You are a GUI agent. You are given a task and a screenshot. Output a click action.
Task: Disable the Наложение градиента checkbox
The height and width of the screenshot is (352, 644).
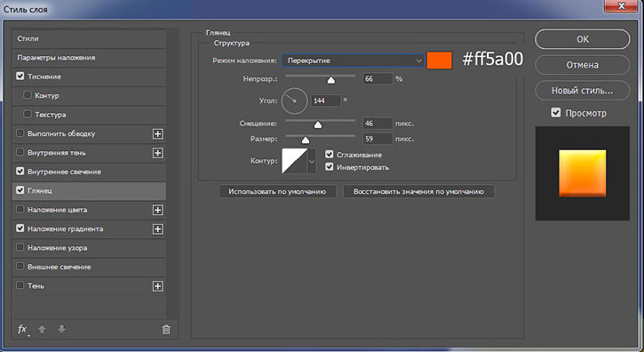20,228
